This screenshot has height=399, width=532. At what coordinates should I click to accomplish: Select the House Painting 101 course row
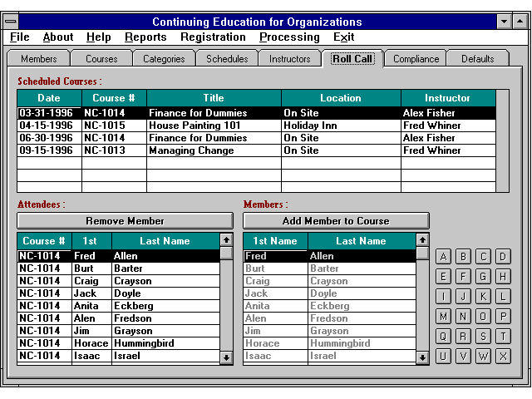point(197,126)
